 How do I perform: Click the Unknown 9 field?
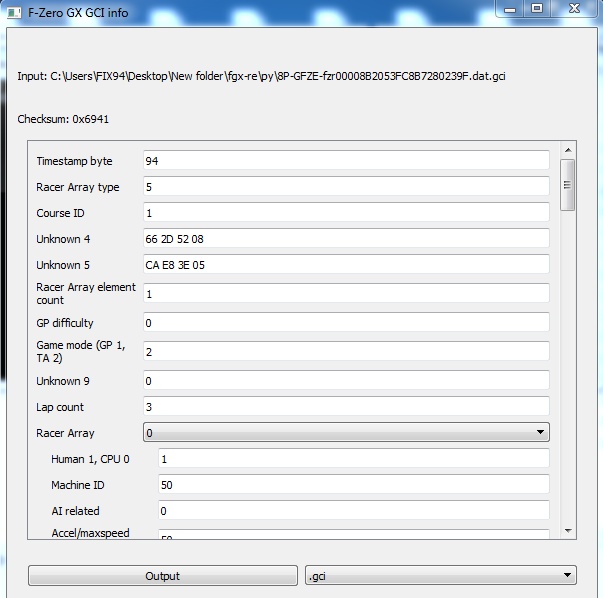346,381
